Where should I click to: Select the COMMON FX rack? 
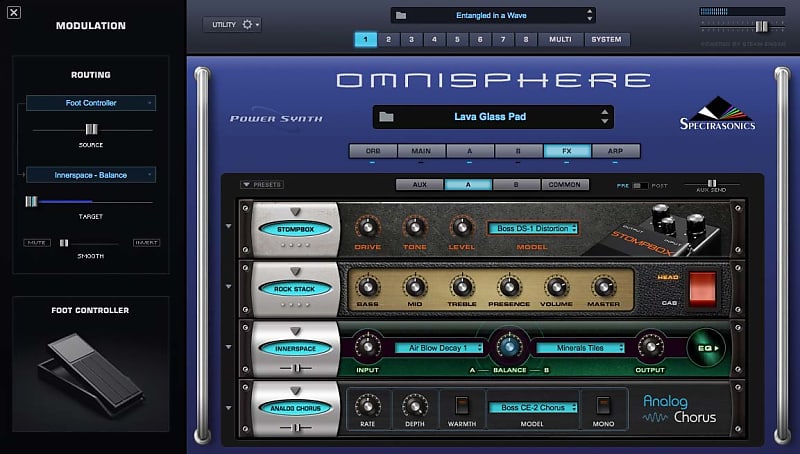[565, 185]
